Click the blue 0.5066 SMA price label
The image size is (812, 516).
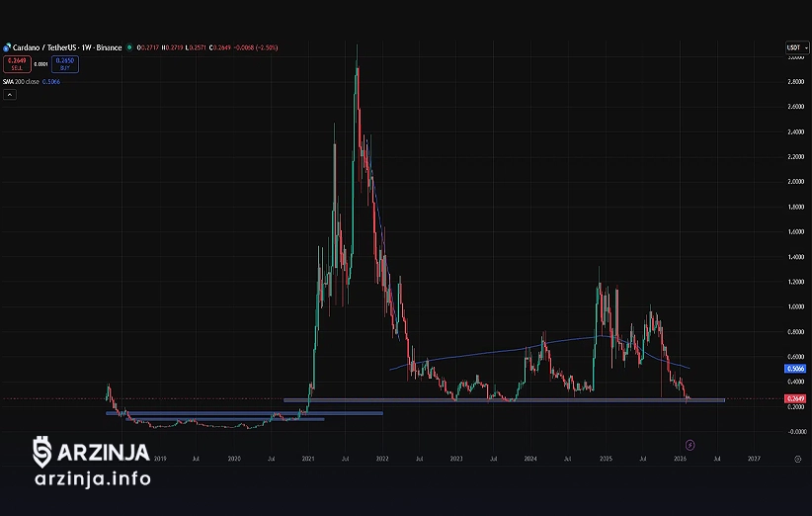pos(795,368)
